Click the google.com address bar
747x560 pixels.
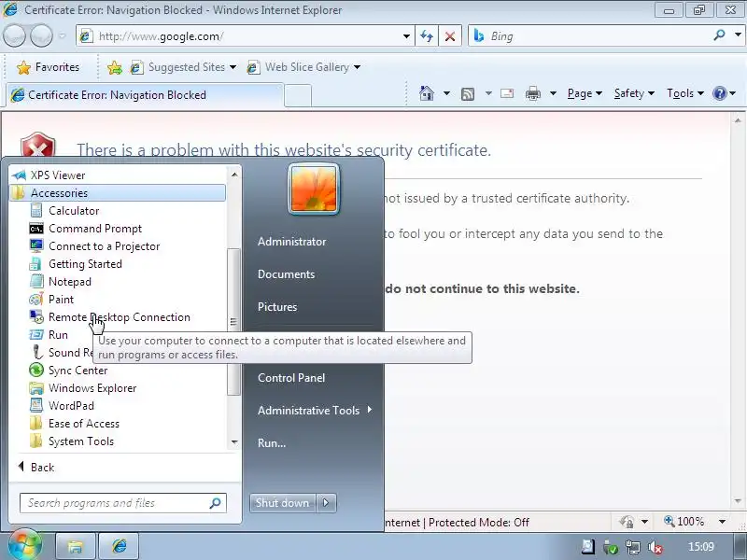tap(247, 36)
